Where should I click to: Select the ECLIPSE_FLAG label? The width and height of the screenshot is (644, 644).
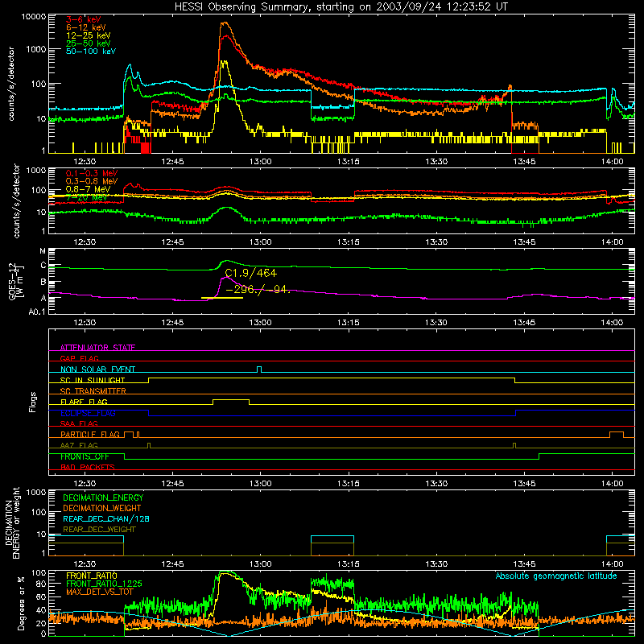[88, 413]
